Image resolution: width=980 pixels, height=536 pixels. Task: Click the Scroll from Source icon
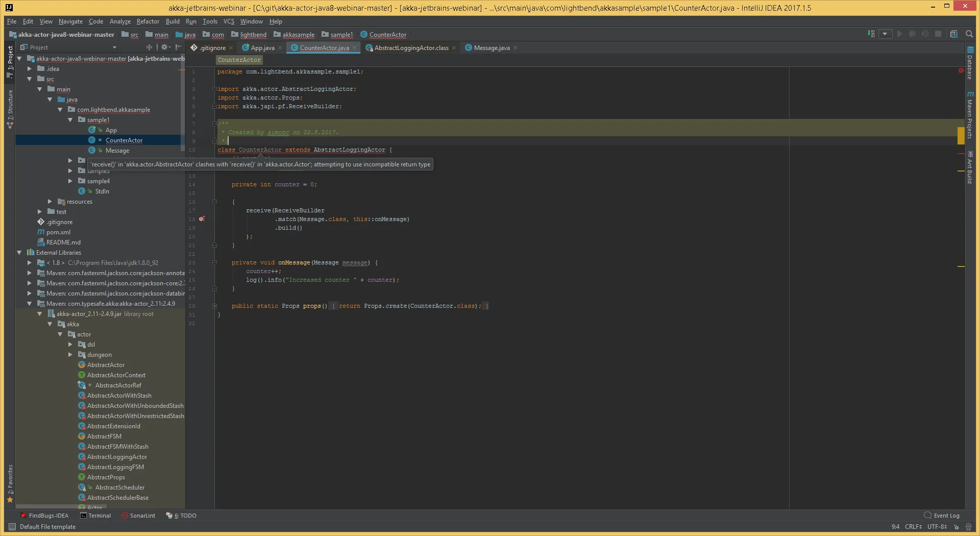pos(149,47)
